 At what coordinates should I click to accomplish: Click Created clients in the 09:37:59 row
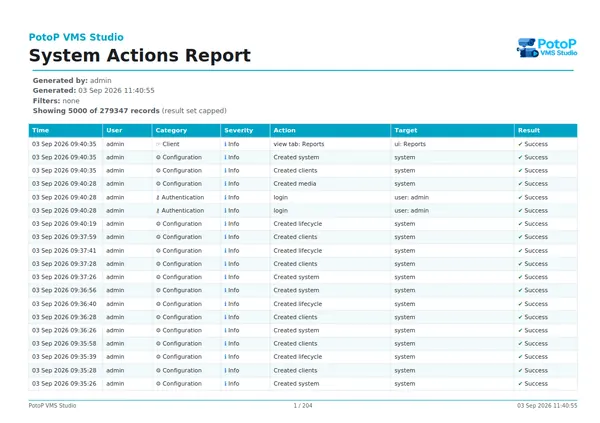[295, 237]
